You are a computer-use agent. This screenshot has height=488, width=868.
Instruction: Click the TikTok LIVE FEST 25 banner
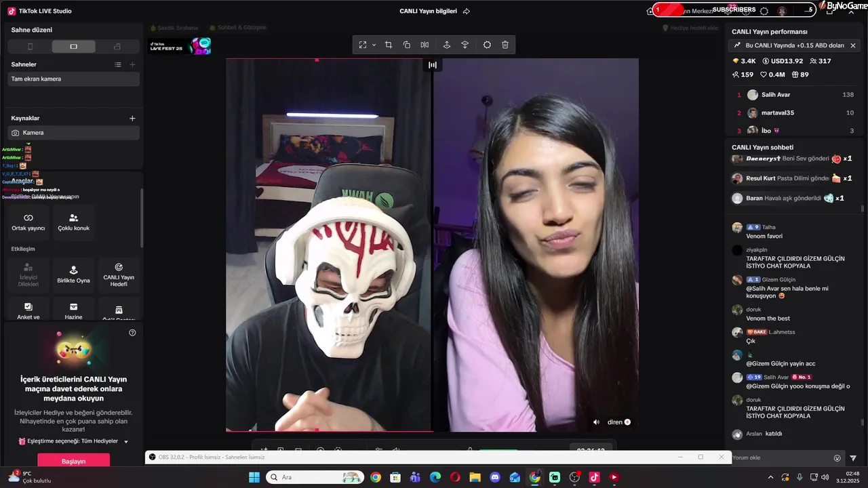(x=180, y=46)
